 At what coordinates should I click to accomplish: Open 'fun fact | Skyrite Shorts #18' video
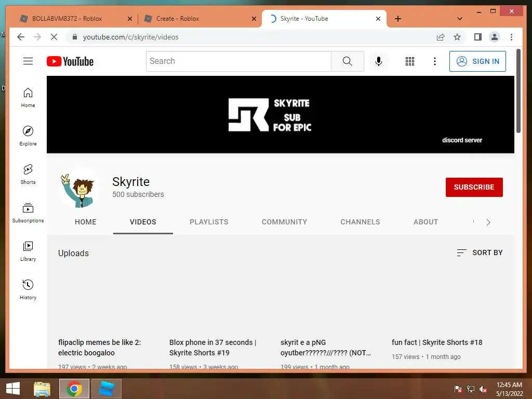pos(437,342)
